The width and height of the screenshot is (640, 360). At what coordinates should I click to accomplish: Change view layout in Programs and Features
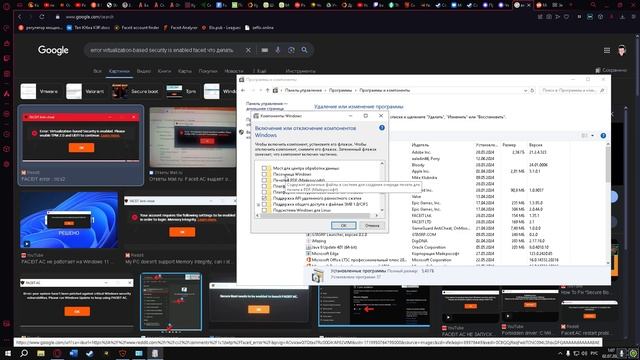[x=584, y=136]
